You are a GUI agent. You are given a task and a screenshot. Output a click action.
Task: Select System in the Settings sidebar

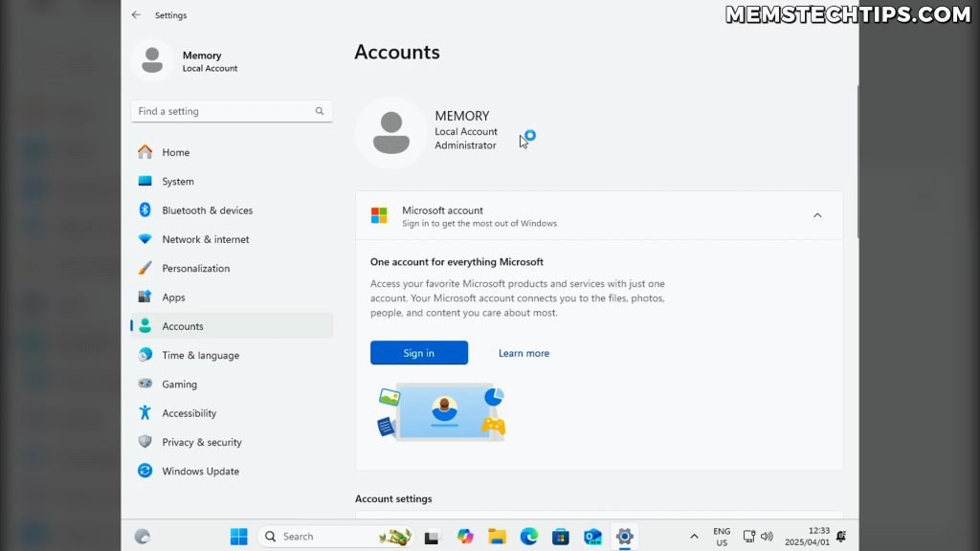click(180, 181)
